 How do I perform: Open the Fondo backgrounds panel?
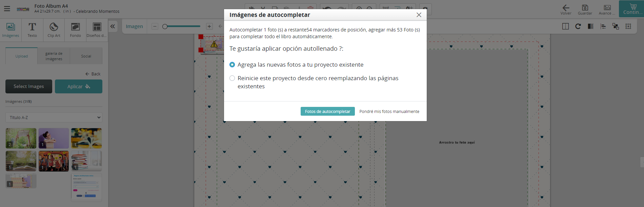(75, 30)
